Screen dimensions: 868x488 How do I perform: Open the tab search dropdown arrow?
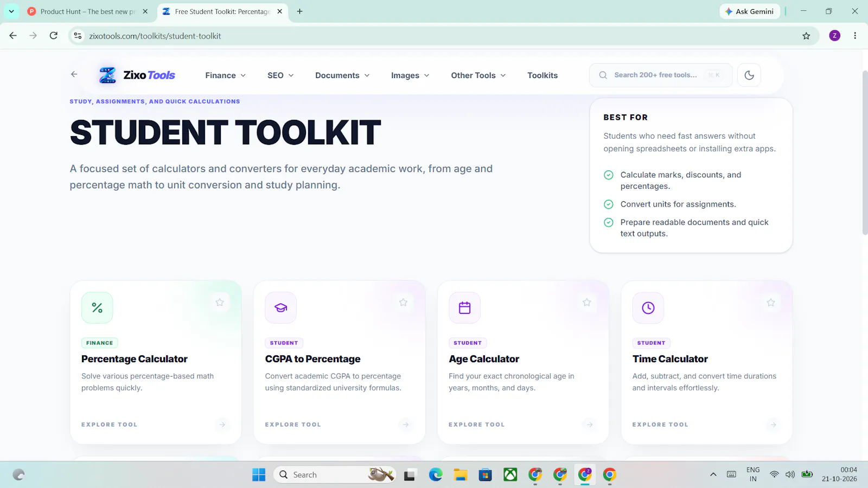pos(11,11)
